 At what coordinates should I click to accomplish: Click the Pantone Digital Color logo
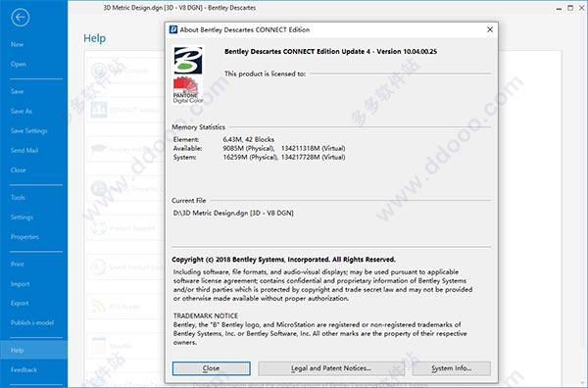[x=187, y=90]
